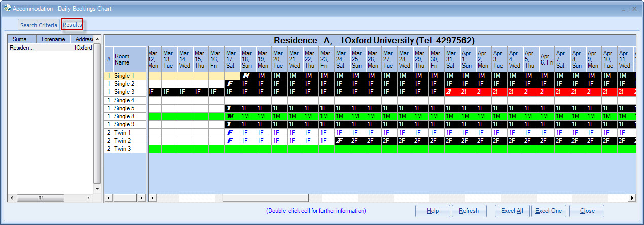This screenshot has height=225, width=644.
Task: Click blue start marker in Twin 1 on Mar 17
Action: 231,133
